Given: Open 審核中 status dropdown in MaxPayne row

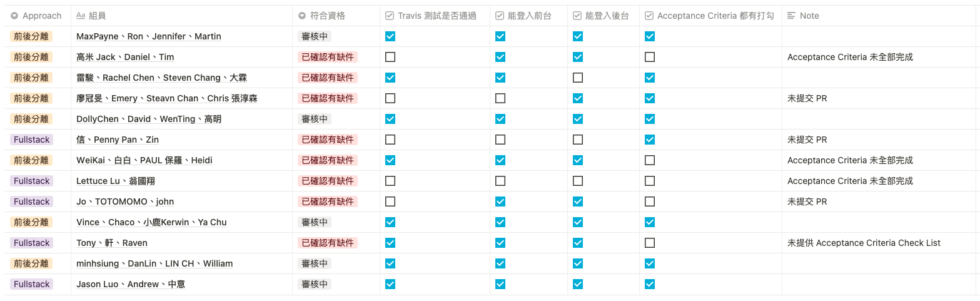Looking at the screenshot, I should (x=315, y=36).
